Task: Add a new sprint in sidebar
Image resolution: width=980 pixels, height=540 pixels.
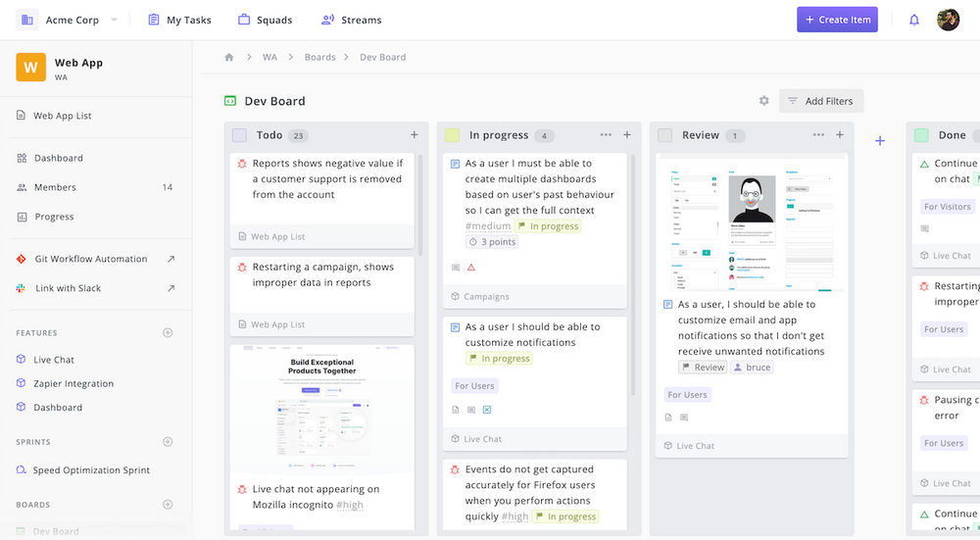Action: tap(168, 442)
